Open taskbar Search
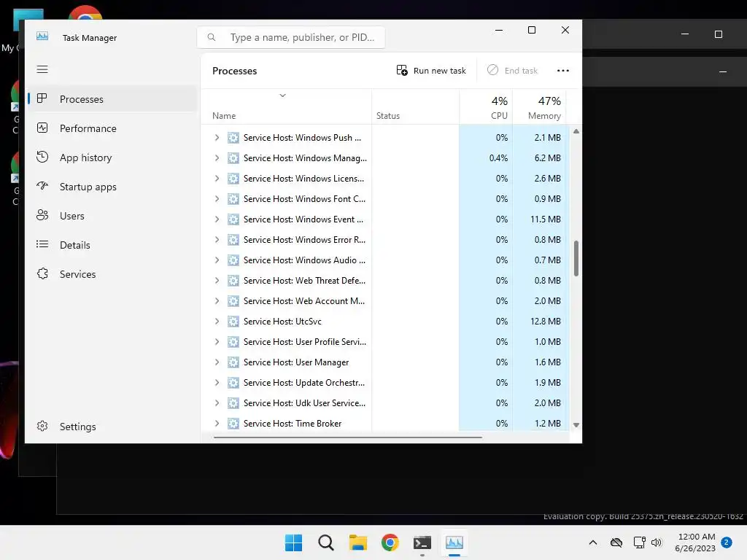 click(326, 542)
